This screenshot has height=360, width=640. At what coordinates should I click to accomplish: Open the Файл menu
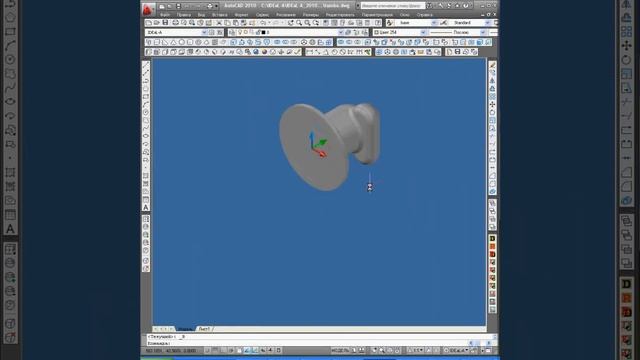click(165, 15)
